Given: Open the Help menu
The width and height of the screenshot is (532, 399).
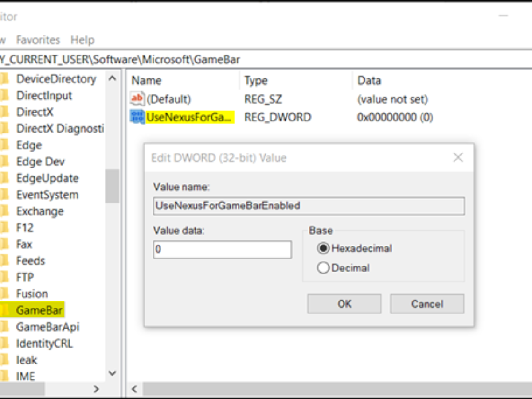Looking at the screenshot, I should (x=82, y=40).
